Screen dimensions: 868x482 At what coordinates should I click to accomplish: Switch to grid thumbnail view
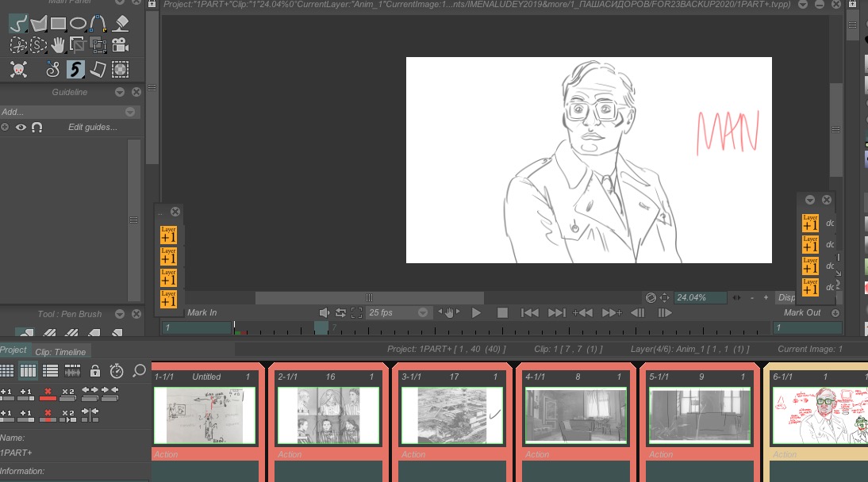click(6, 371)
